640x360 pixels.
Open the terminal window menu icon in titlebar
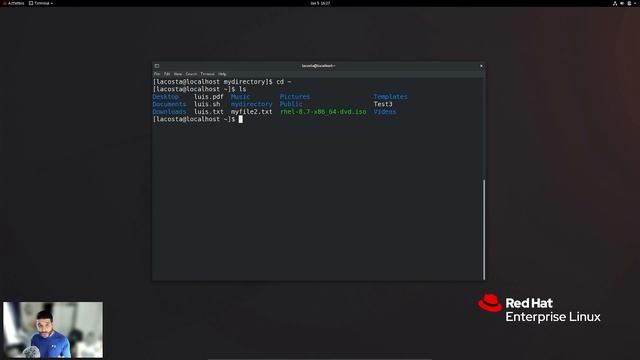point(157,66)
